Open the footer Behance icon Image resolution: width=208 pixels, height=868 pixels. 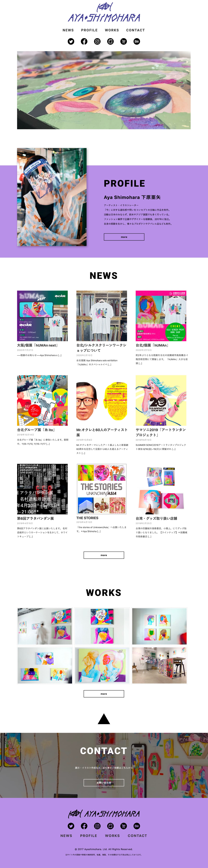coord(137,826)
